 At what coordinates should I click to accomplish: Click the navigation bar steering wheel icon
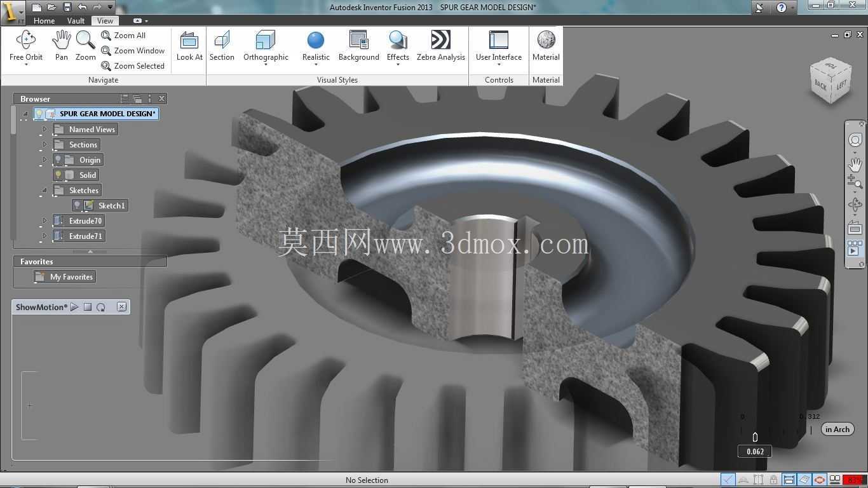[x=855, y=140]
